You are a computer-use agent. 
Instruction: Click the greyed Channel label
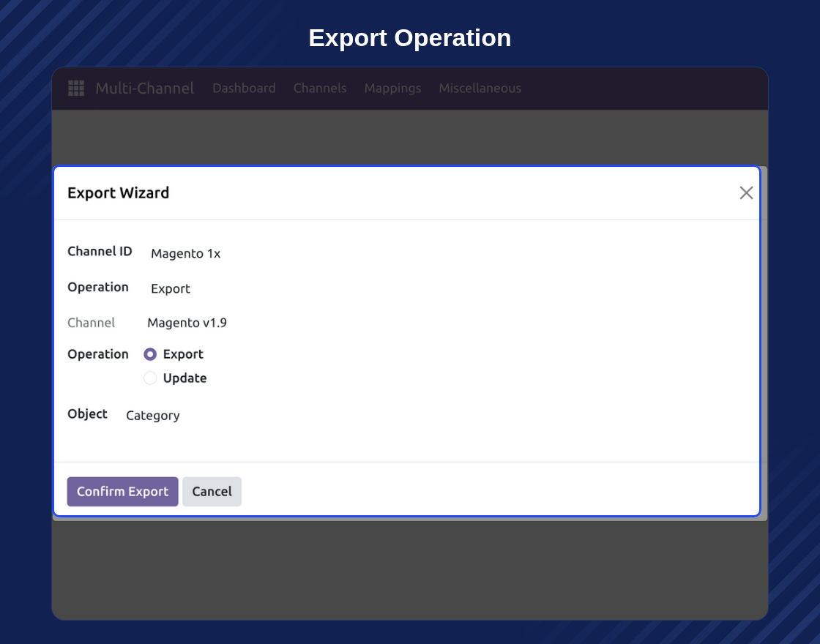(x=91, y=323)
